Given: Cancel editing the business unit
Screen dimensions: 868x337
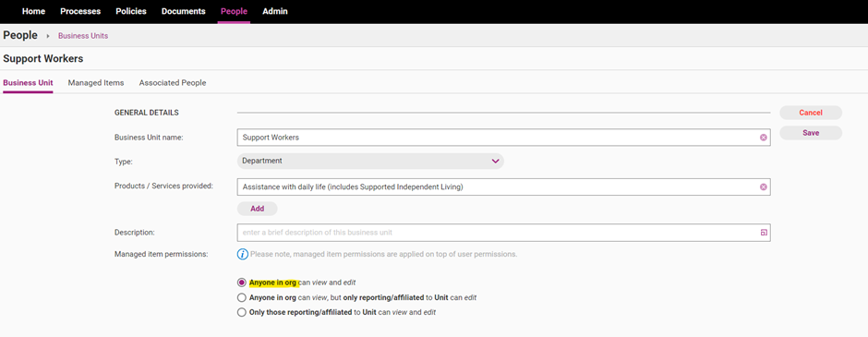Looking at the screenshot, I should [811, 113].
